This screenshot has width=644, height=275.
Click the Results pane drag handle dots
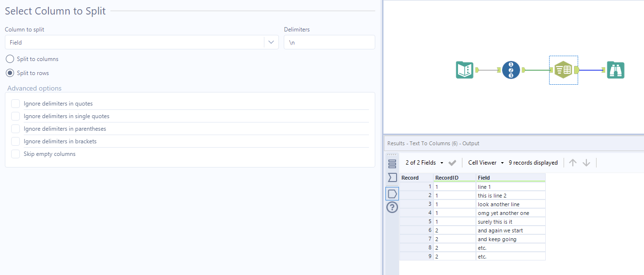click(x=392, y=154)
